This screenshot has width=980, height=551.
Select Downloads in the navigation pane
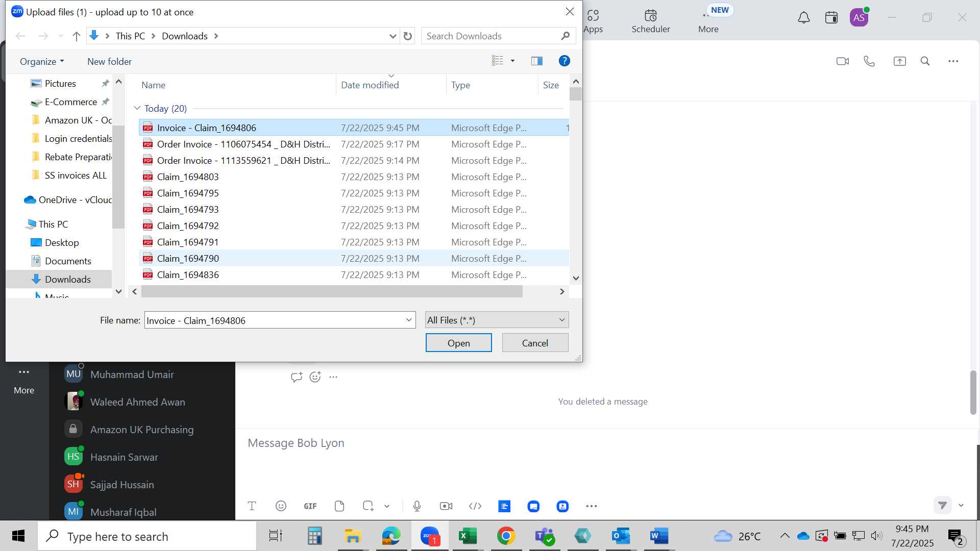click(x=67, y=279)
